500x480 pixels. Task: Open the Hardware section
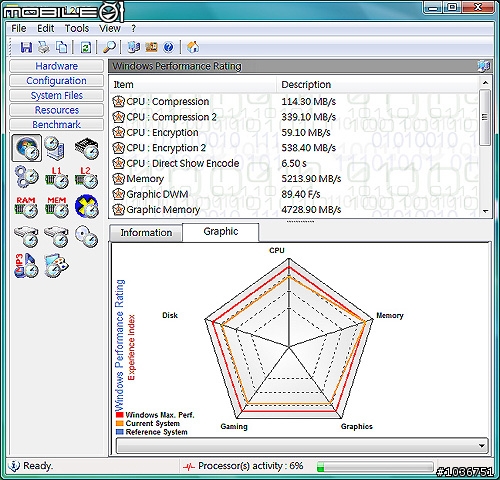56,66
